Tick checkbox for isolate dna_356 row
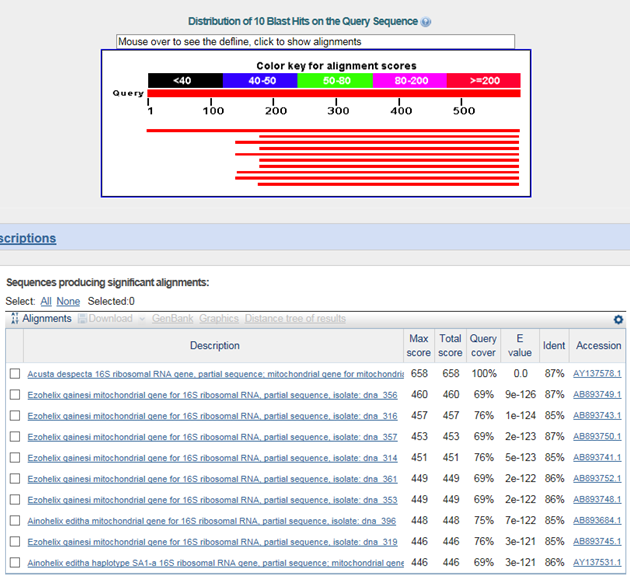This screenshot has width=630, height=579. point(15,395)
